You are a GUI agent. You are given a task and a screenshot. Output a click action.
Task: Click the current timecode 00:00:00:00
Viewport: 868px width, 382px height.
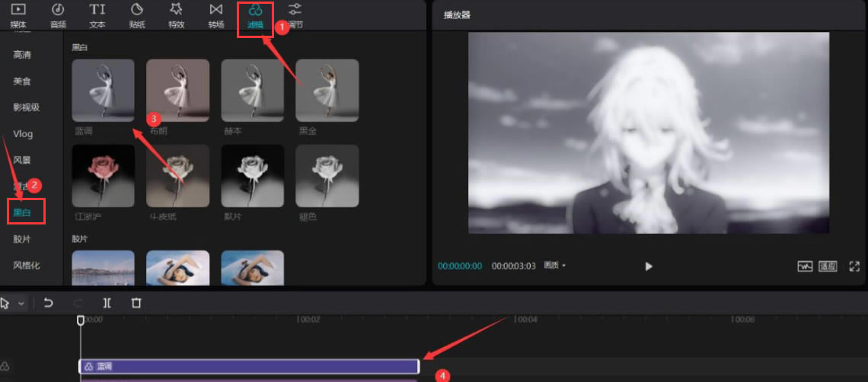[460, 266]
